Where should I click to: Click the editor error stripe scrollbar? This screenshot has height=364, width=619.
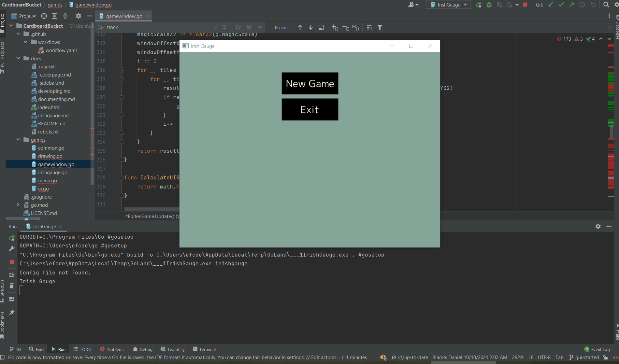coord(611,130)
